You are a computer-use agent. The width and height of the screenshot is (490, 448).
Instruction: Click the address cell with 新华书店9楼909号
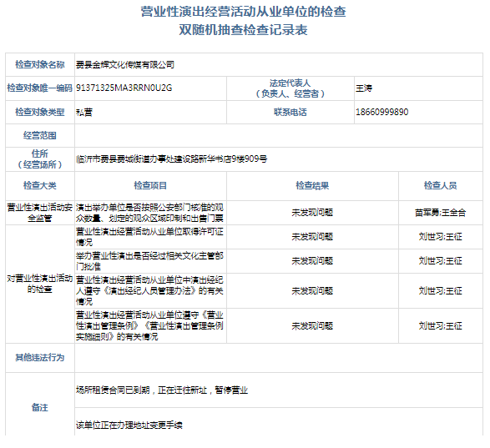(x=172, y=159)
